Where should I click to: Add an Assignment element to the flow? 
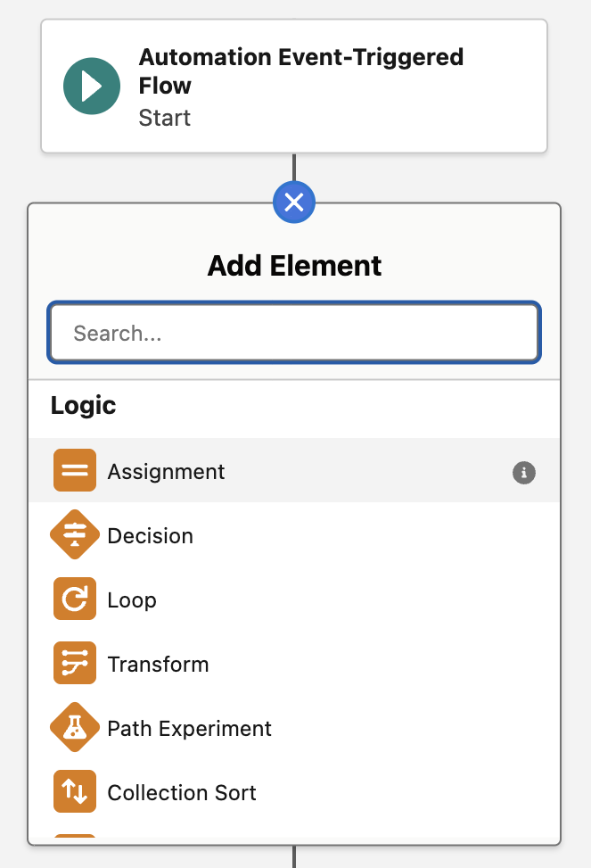pyautogui.click(x=165, y=471)
